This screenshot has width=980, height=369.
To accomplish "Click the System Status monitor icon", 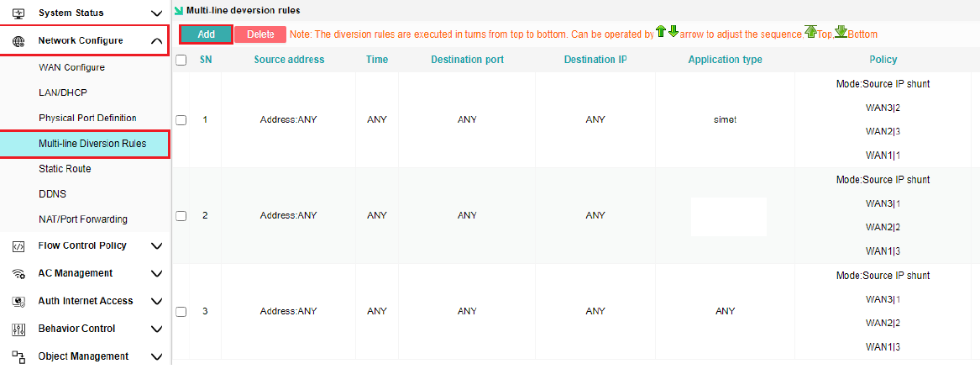I will 19,13.
